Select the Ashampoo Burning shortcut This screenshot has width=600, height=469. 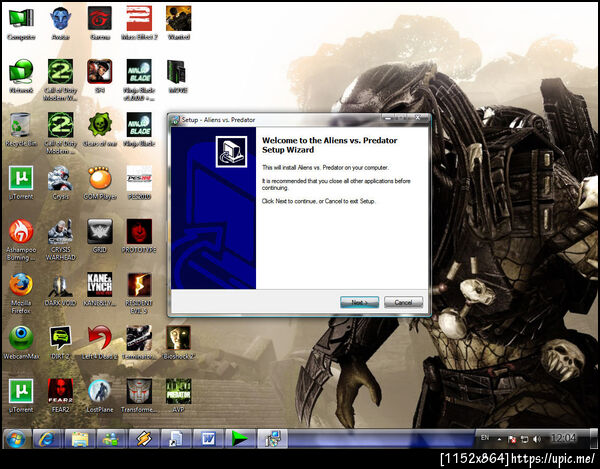point(21,240)
